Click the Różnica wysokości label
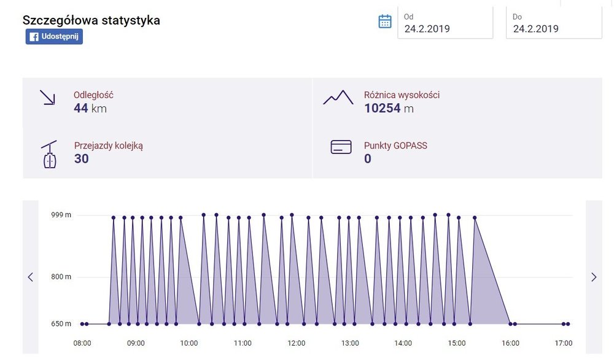The width and height of the screenshot is (614, 364). click(x=402, y=95)
